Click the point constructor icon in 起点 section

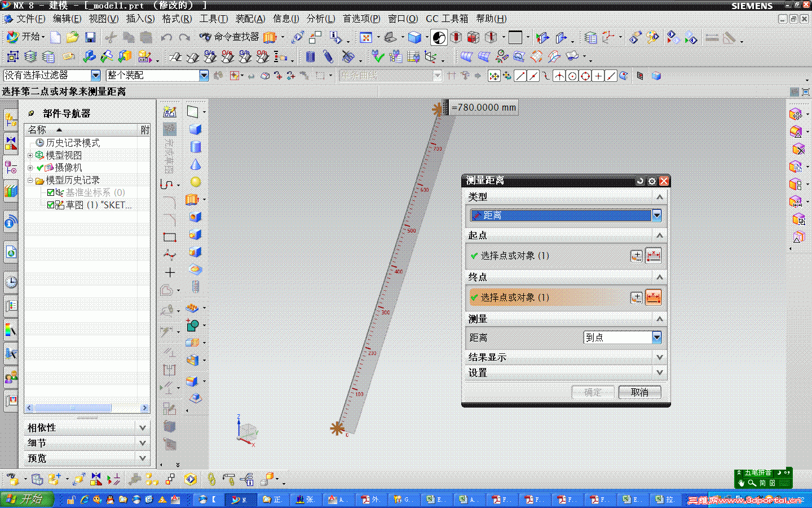(636, 256)
